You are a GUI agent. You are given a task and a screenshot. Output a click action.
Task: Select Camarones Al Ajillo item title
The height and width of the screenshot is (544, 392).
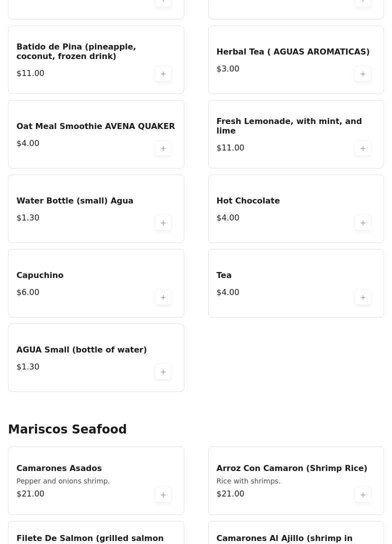[x=284, y=538]
